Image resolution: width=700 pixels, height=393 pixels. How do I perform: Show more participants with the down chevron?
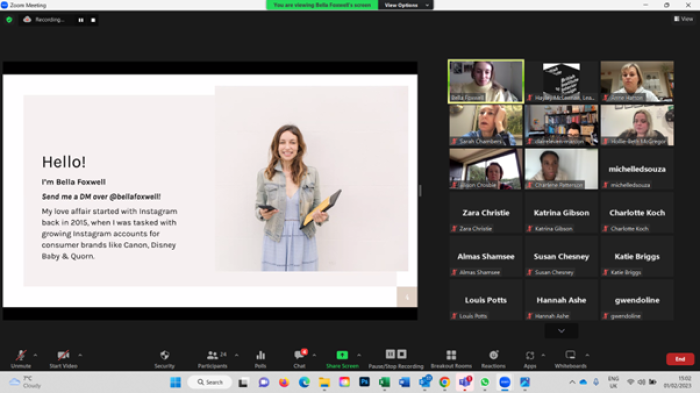tap(561, 331)
